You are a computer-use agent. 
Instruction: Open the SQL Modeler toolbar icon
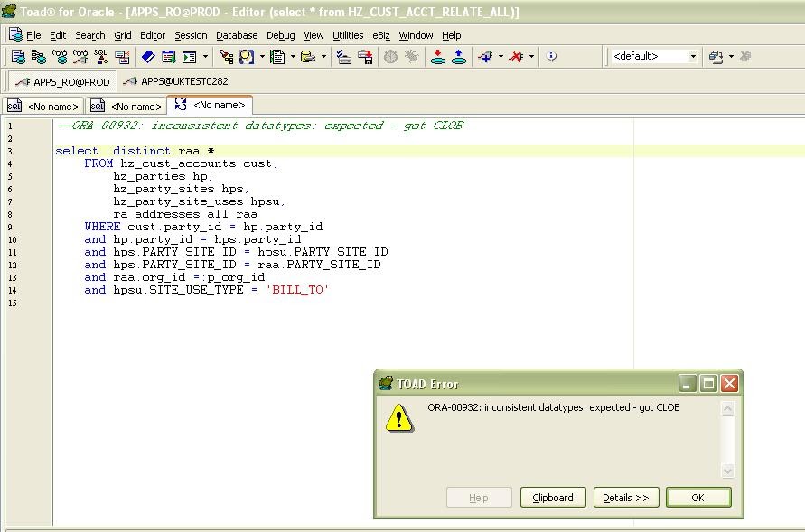(100, 56)
